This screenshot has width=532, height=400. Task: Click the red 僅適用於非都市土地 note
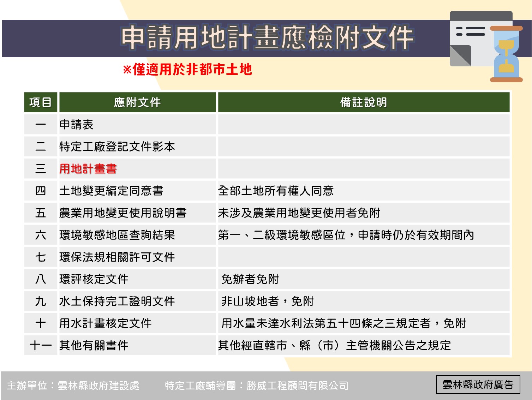[187, 70]
